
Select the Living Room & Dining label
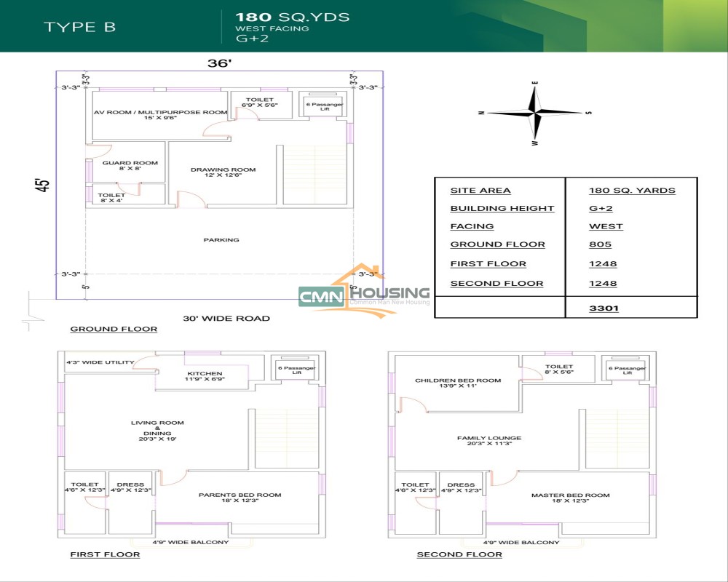tap(157, 431)
